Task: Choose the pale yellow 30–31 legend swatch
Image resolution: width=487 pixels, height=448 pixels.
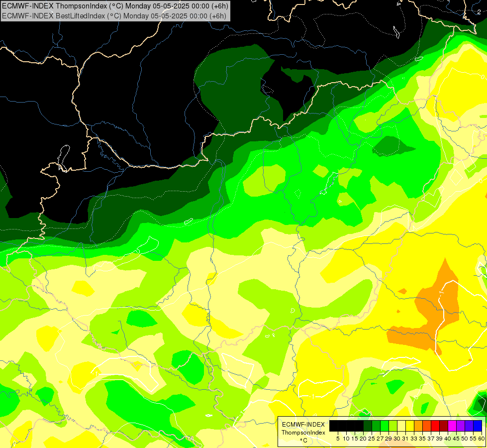Action: 401,426
